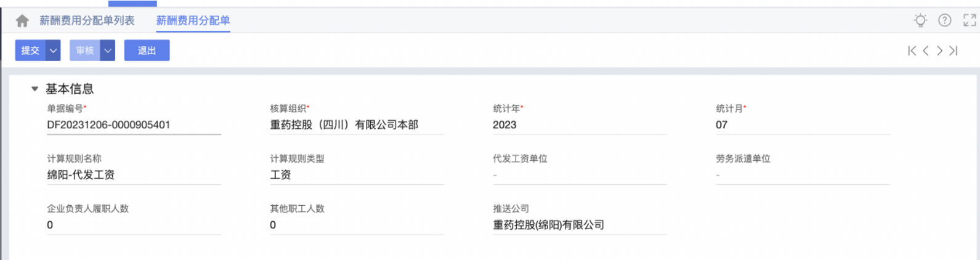Go to the home page icon
The height and width of the screenshot is (260, 980).
pyautogui.click(x=22, y=21)
